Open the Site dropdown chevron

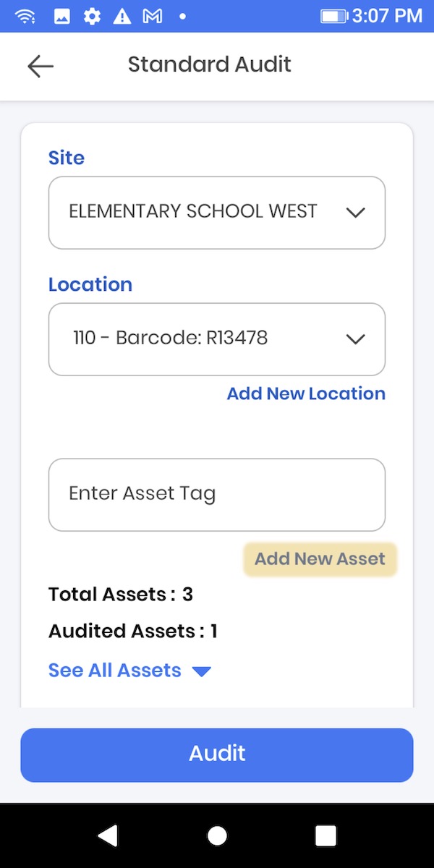pos(355,213)
